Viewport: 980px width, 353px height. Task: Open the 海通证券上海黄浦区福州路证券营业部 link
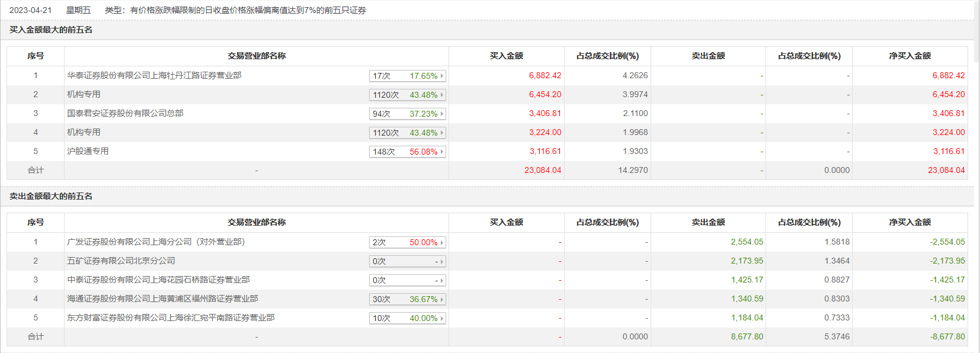(162, 299)
